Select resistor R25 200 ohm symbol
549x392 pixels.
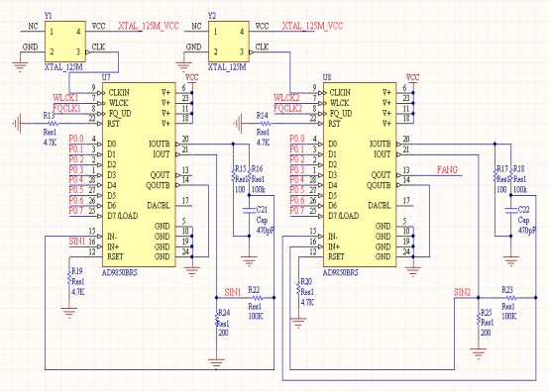click(479, 321)
